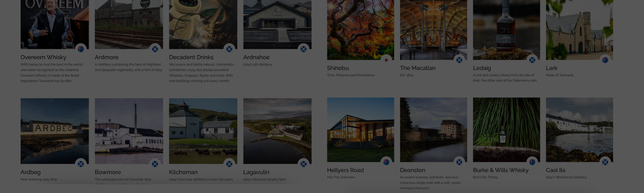
Task: Open the Shinobu autumn tree image
Action: pos(361,30)
